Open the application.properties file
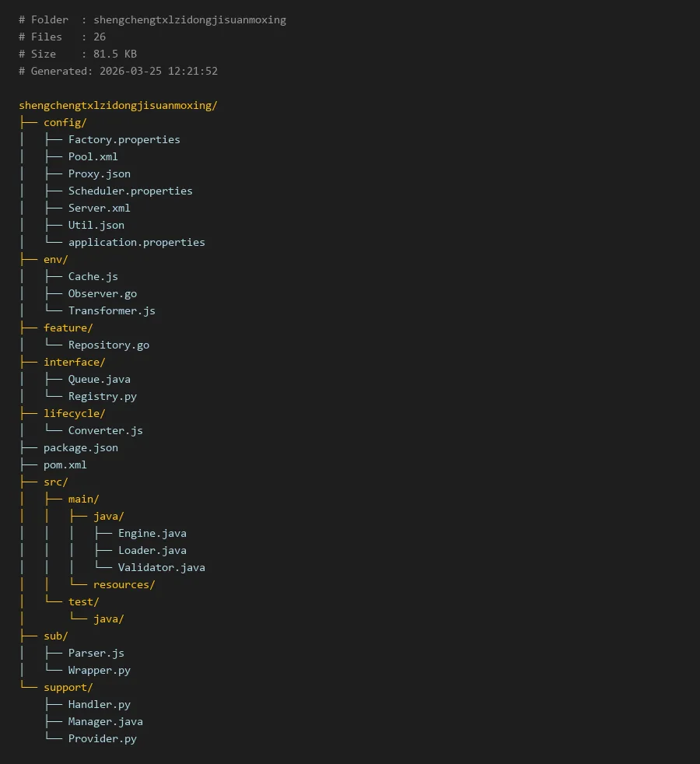700x764 pixels. (x=136, y=242)
